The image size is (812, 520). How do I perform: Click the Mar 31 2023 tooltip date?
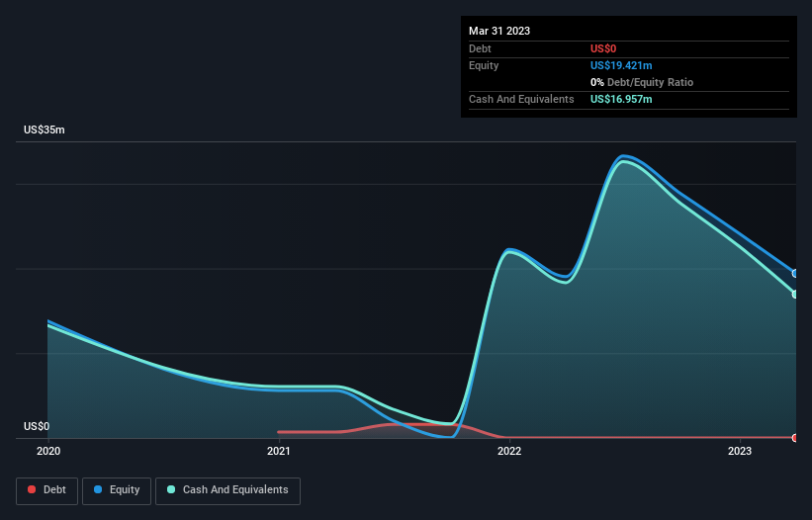point(499,31)
